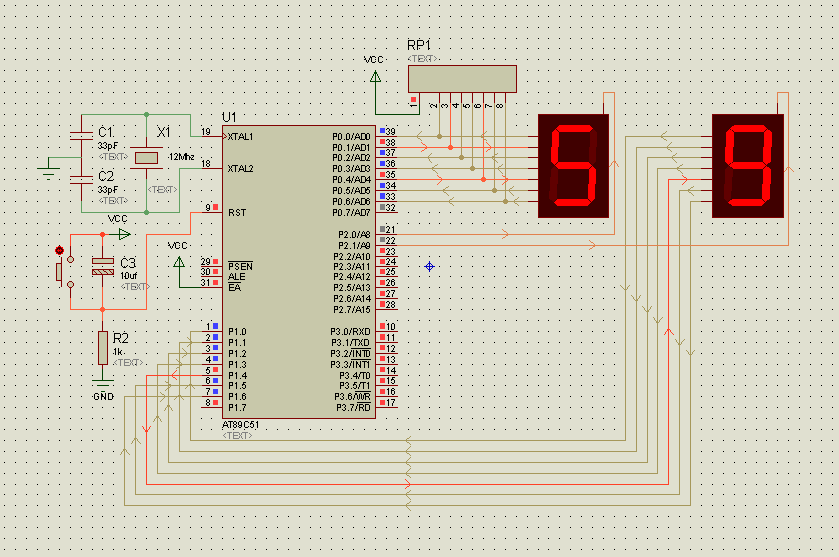Click the ground symbol left of C1
Screen dimensions: 839x557
click(48, 171)
